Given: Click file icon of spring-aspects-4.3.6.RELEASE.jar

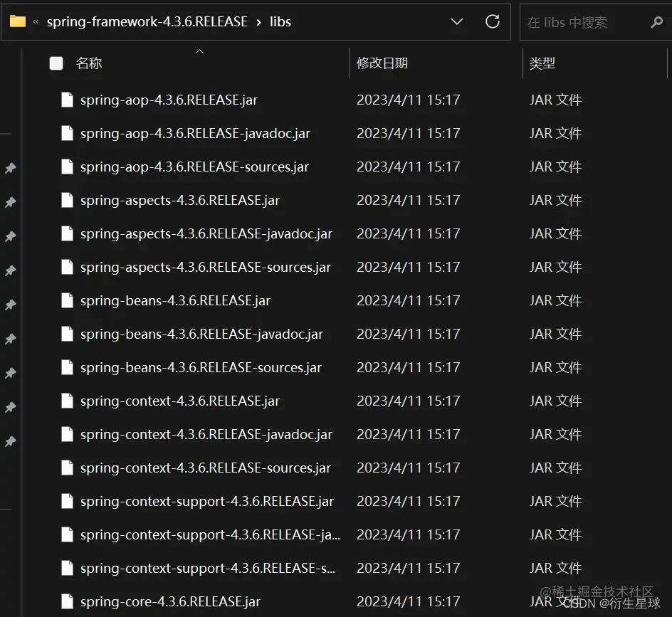Looking at the screenshot, I should point(68,200).
